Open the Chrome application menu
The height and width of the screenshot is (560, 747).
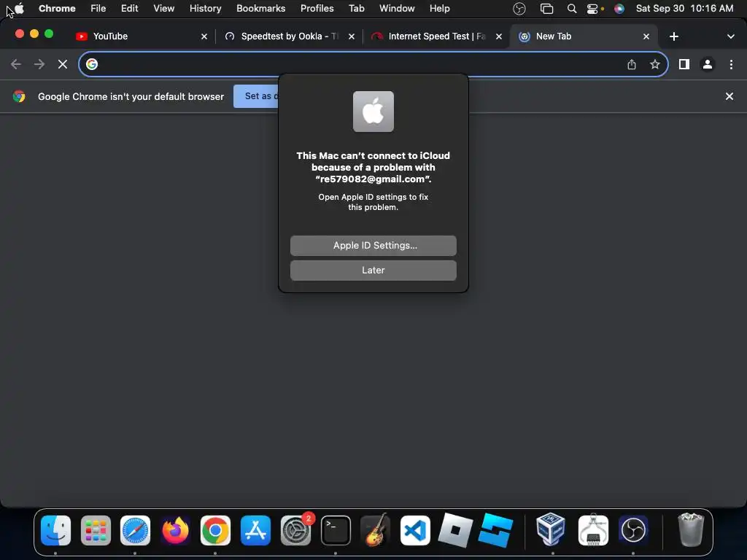point(57,9)
